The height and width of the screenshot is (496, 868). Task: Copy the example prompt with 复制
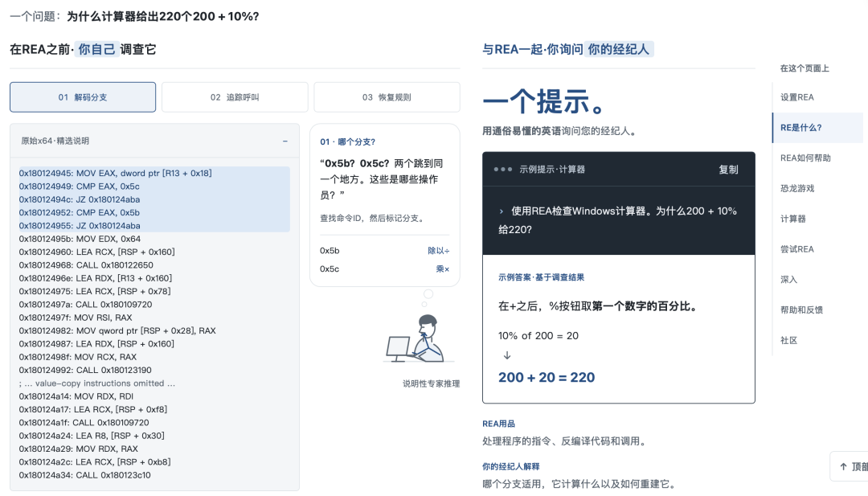pos(728,170)
